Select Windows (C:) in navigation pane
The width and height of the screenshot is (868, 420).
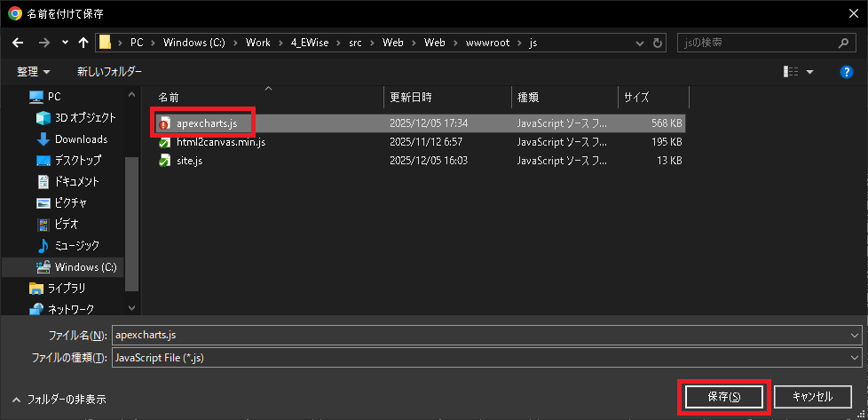click(x=84, y=267)
